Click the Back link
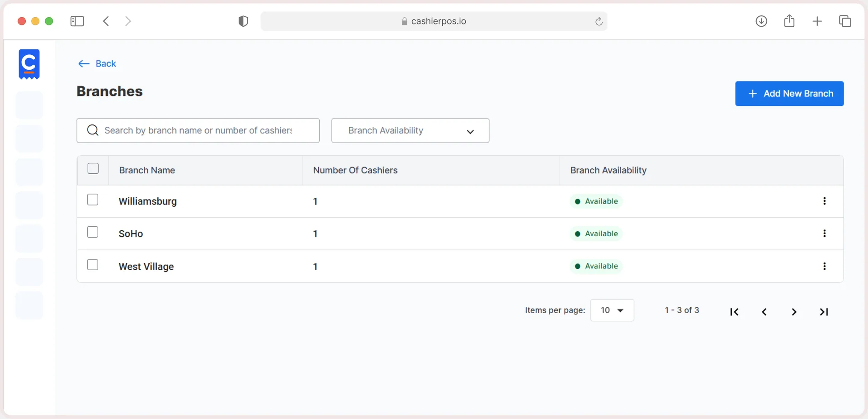The image size is (868, 419). pos(97,64)
